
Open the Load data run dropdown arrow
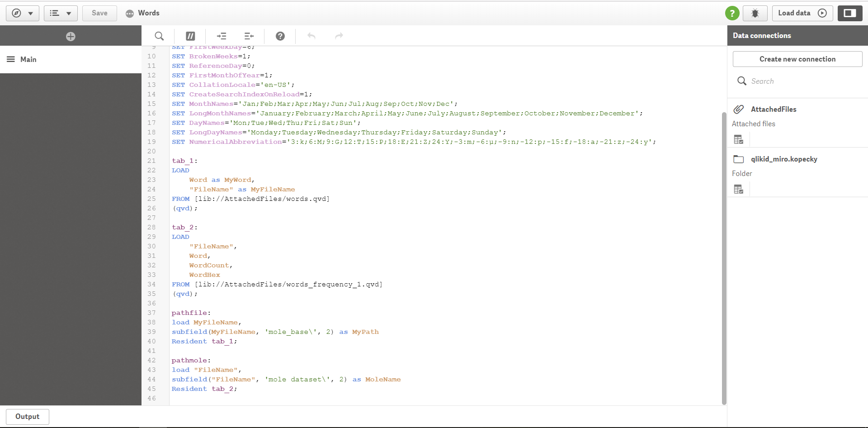pos(823,13)
